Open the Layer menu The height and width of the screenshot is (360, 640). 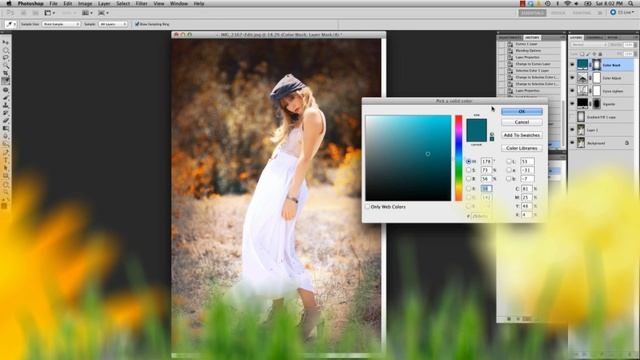[104, 3]
